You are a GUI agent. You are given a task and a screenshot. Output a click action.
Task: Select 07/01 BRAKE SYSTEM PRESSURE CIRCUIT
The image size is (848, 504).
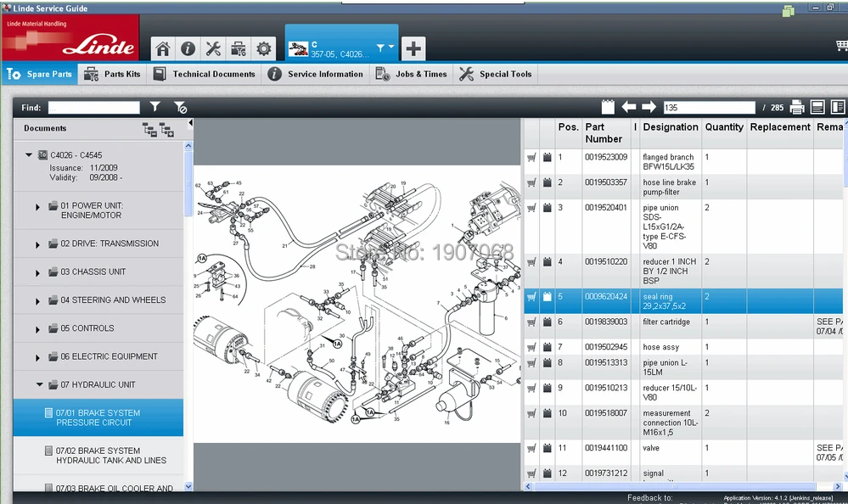98,417
